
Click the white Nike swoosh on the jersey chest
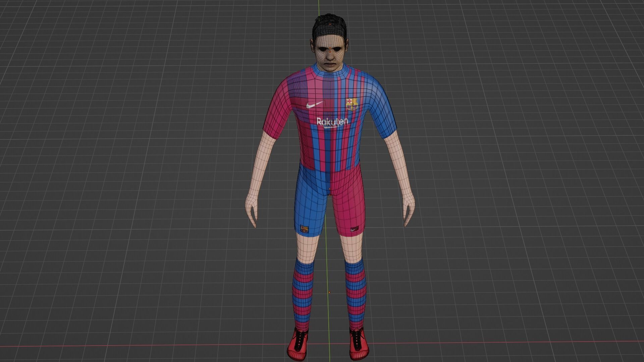[x=314, y=105]
